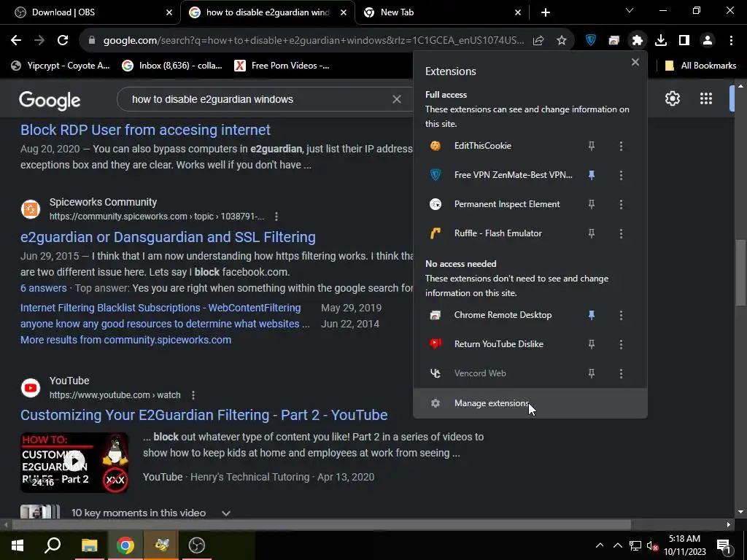Open Windows Start menu
The width and height of the screenshot is (747, 560).
[x=18, y=545]
